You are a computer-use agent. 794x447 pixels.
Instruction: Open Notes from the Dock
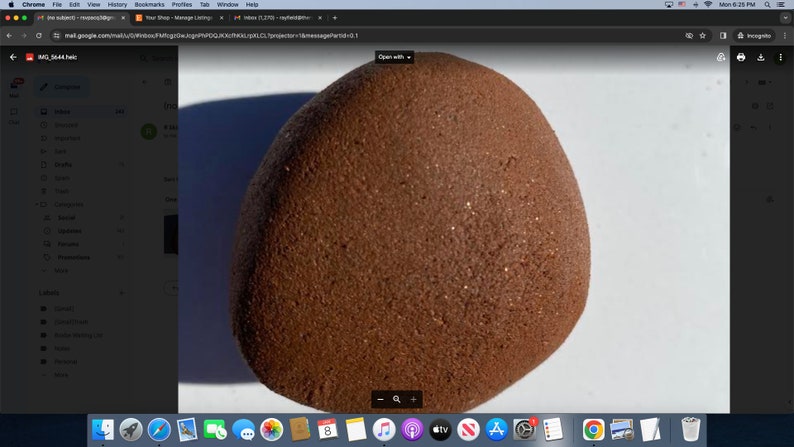356,430
